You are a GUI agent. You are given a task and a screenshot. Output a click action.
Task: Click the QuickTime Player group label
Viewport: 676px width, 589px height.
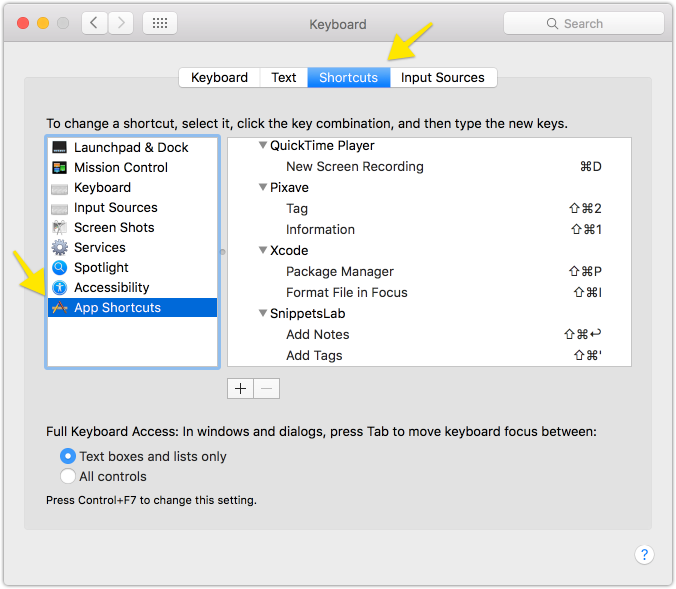pos(322,145)
